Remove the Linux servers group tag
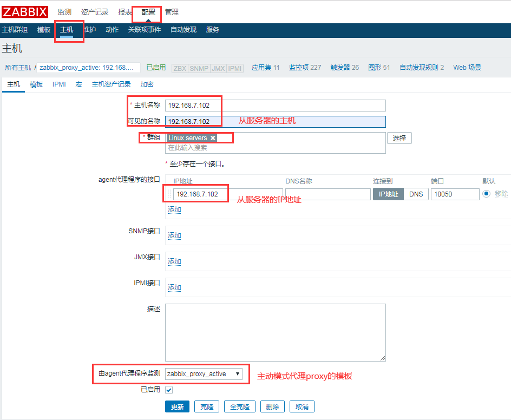The width and height of the screenshot is (511, 420). (x=213, y=138)
